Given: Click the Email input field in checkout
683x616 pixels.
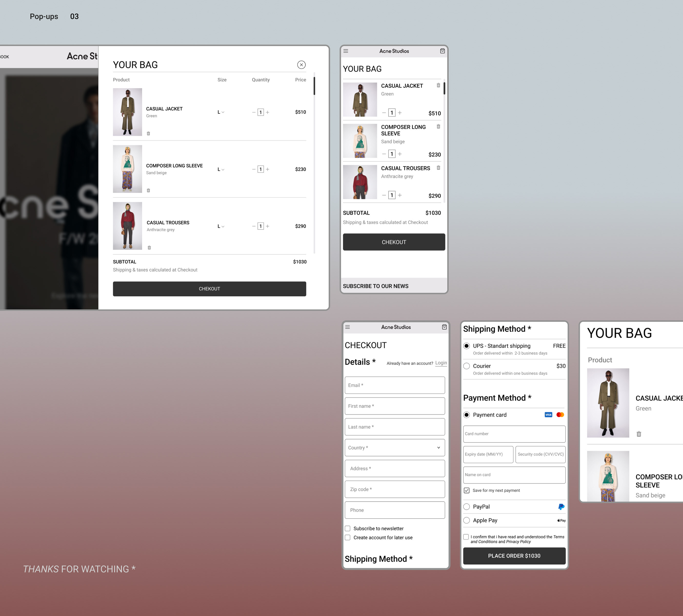Looking at the screenshot, I should pyautogui.click(x=394, y=385).
